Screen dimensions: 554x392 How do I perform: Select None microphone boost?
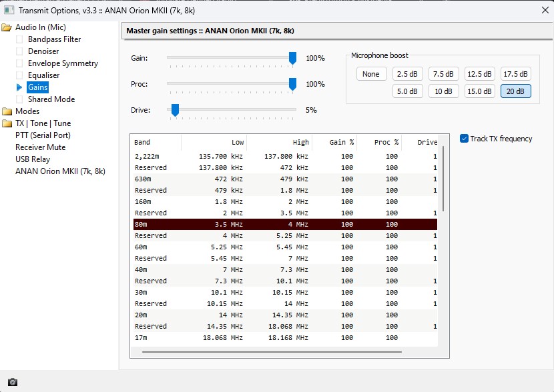click(371, 74)
